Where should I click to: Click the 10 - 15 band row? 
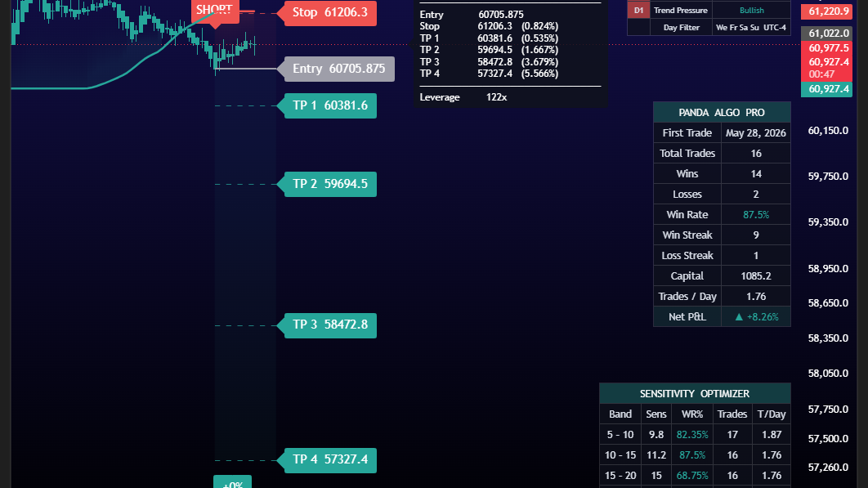[x=695, y=455]
